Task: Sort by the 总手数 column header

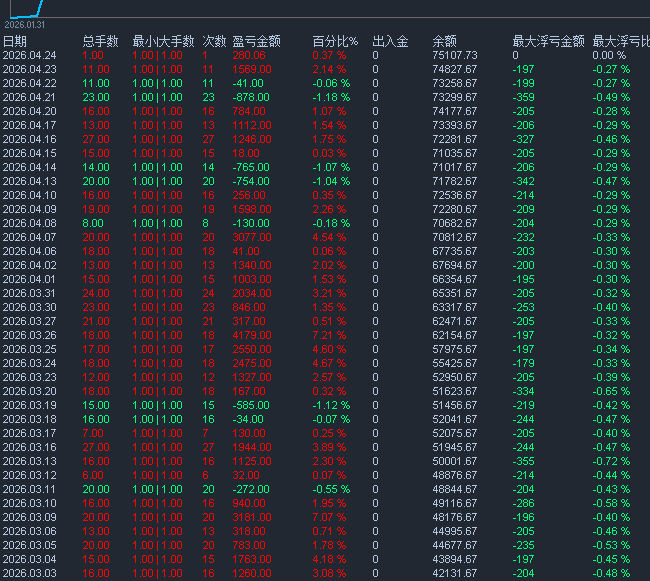Action: click(100, 41)
